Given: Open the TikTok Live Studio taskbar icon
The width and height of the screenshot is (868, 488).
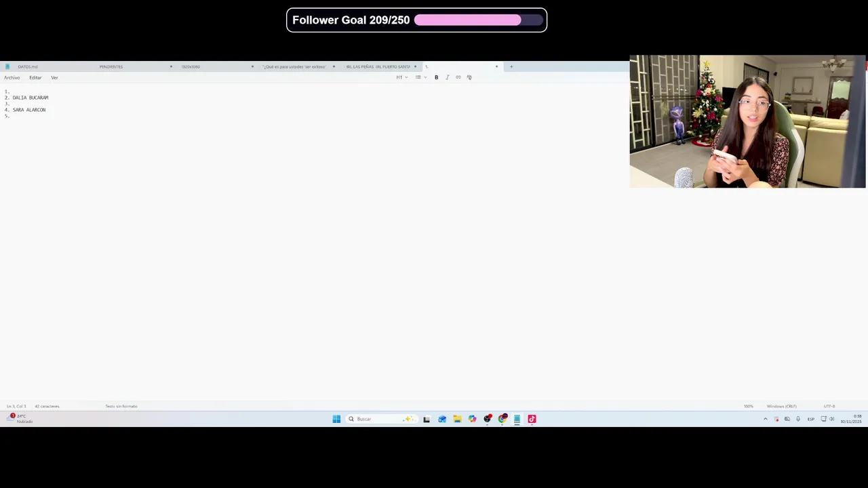Looking at the screenshot, I should [532, 419].
